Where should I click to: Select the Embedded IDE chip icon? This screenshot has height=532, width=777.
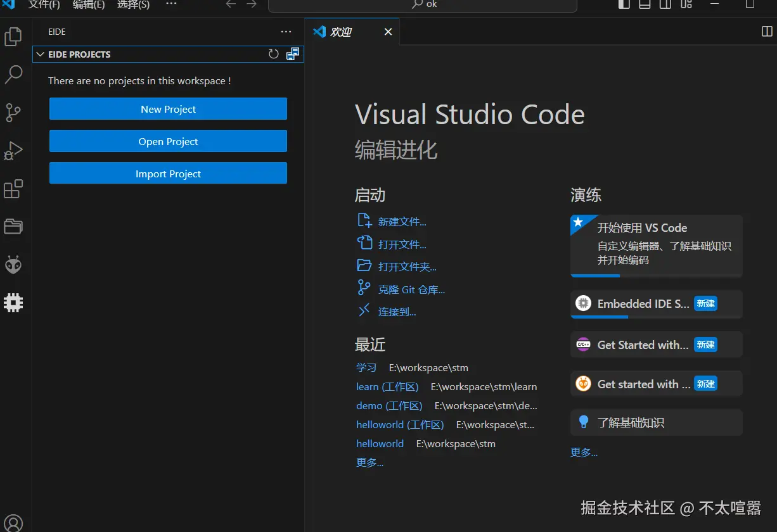click(13, 303)
